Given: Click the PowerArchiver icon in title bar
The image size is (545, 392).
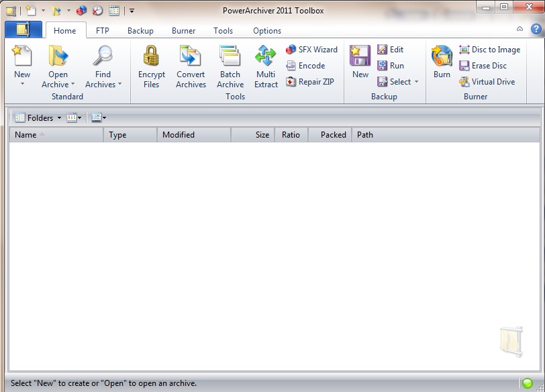Looking at the screenshot, I should click(x=11, y=11).
